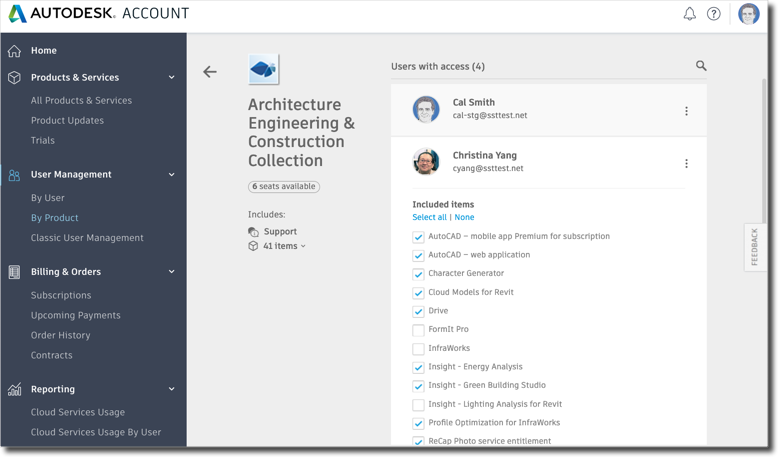
Task: Click the None link under Included items
Action: 464,217
